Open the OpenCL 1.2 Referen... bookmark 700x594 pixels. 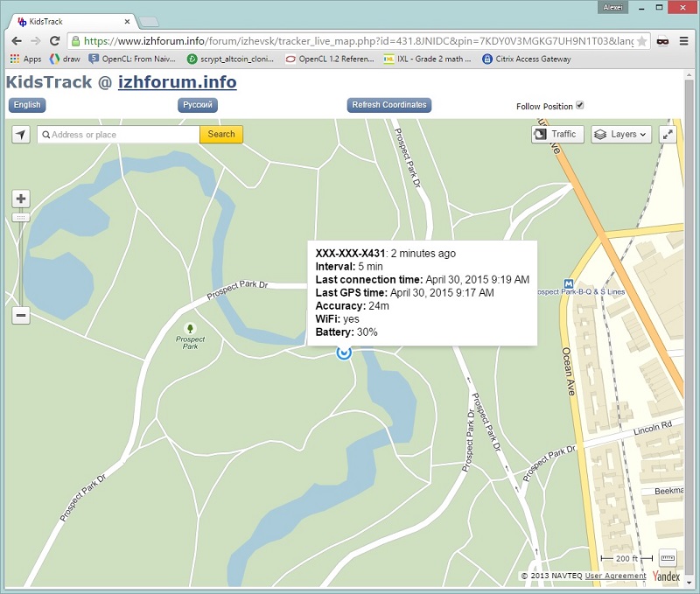[x=330, y=59]
